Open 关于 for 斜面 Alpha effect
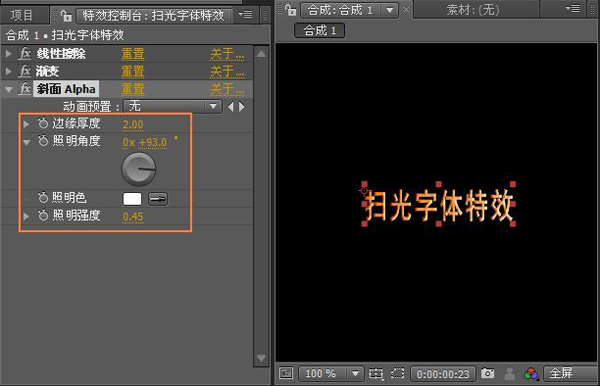This screenshot has height=386, width=600. coord(227,89)
